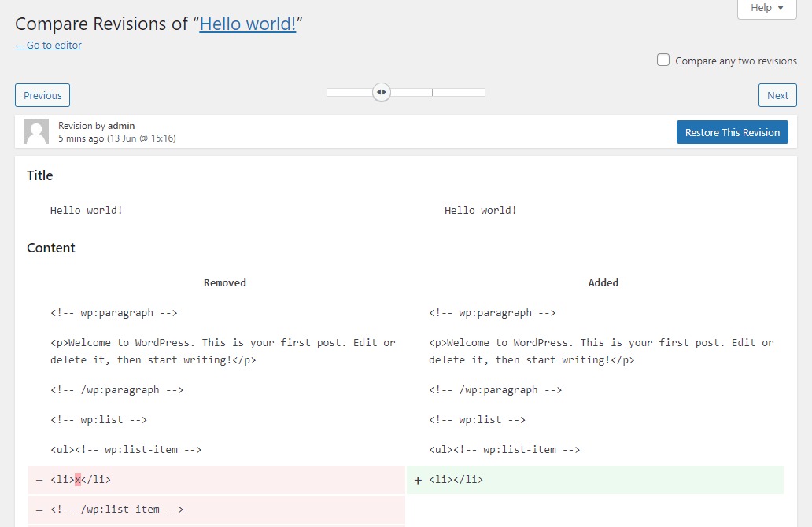
Task: Click "<!-- wp:paragraph -->" in Removed column
Action: tap(113, 313)
